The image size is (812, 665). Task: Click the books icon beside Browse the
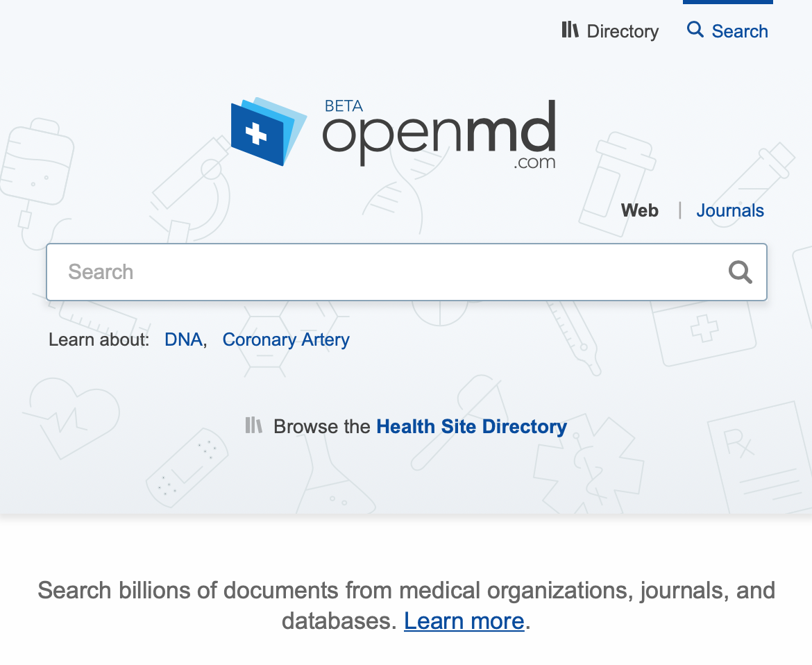[x=254, y=426]
